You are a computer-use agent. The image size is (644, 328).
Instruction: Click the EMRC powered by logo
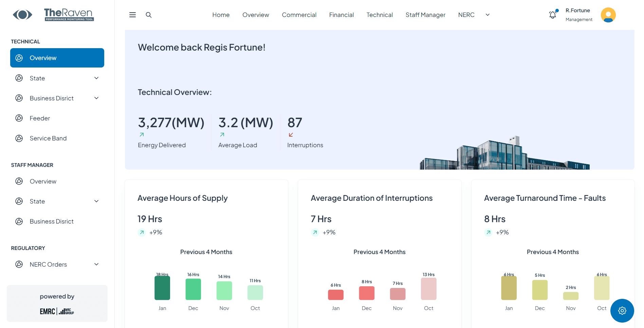pos(57,311)
